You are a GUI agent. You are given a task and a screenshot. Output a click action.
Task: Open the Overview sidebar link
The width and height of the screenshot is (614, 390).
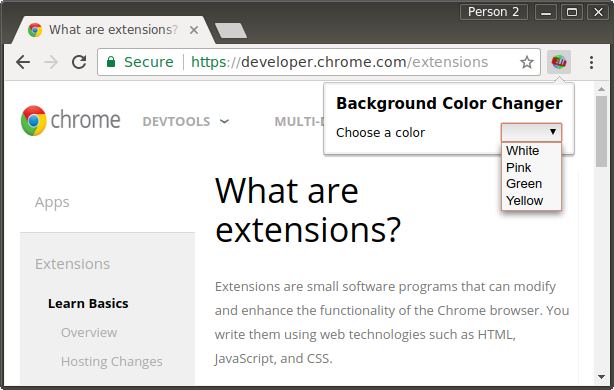click(89, 332)
